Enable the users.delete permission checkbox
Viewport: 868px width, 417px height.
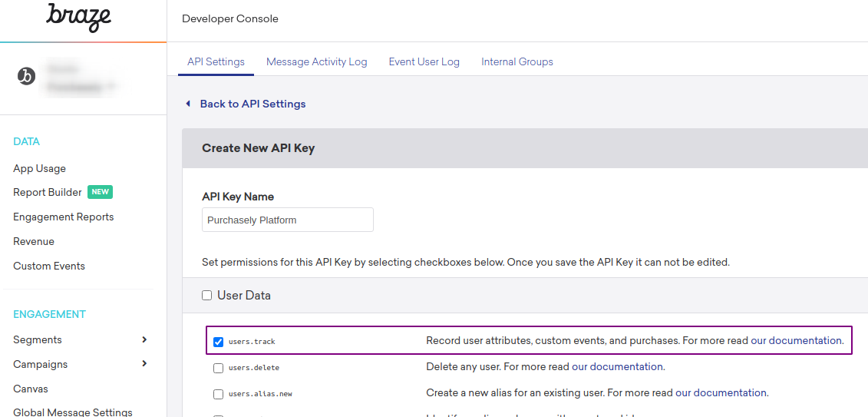218,368
